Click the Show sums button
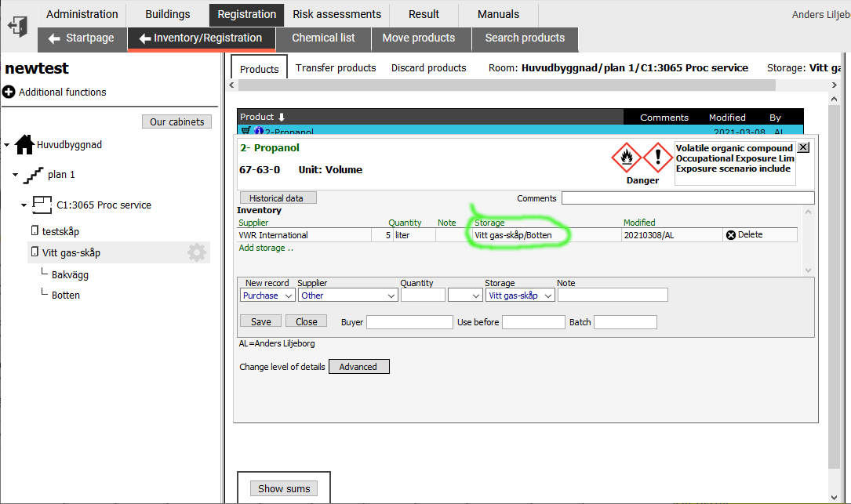 click(284, 488)
